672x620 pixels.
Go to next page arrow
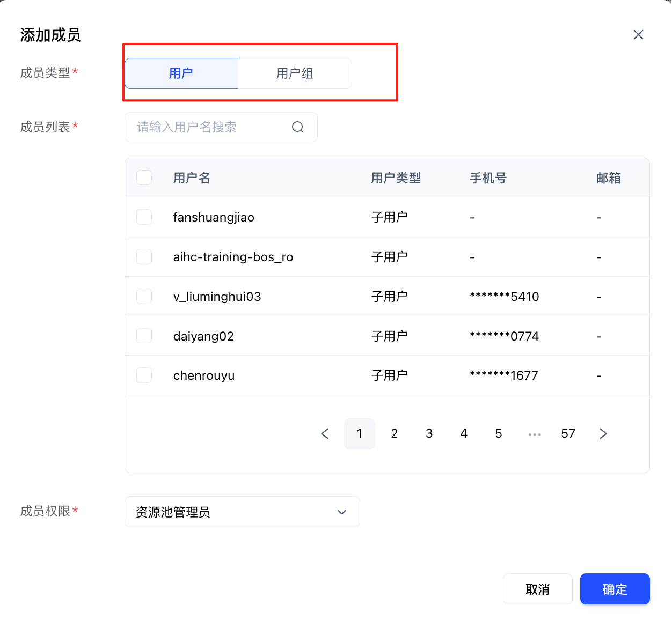[603, 434]
